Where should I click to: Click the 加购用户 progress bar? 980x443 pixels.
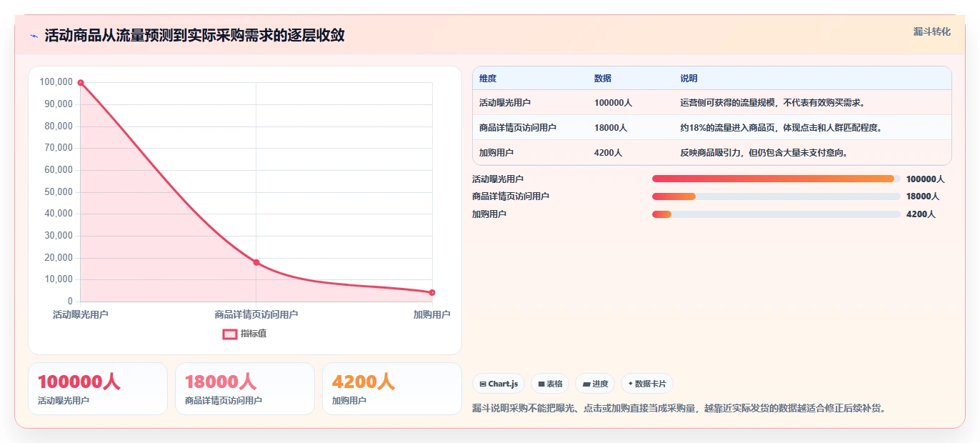[x=776, y=214]
